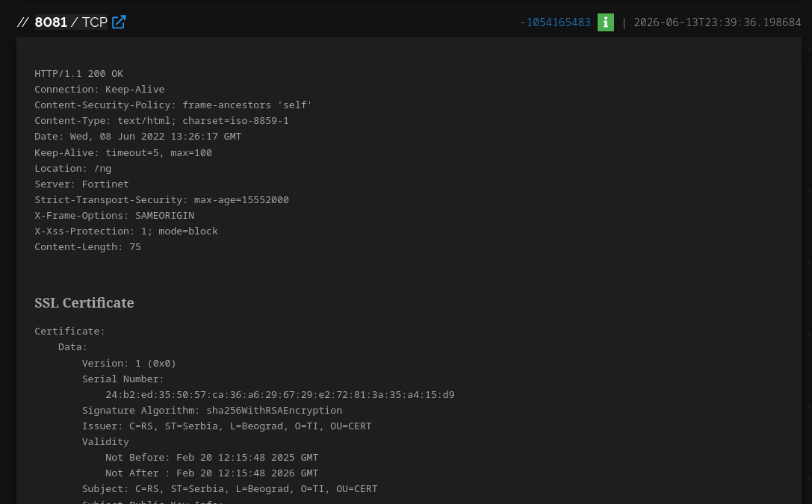Click the TCP protocol label
The height and width of the screenshot is (504, 812).
(x=95, y=22)
